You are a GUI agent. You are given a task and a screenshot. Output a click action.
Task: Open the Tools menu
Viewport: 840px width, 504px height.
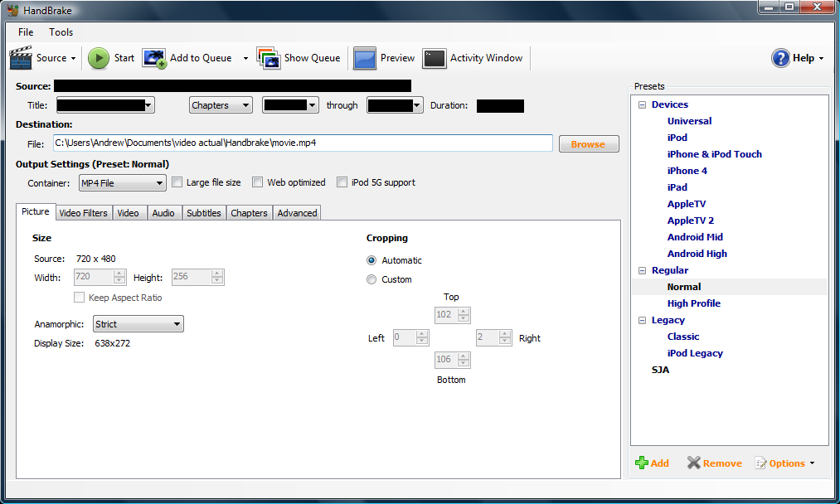[x=61, y=32]
